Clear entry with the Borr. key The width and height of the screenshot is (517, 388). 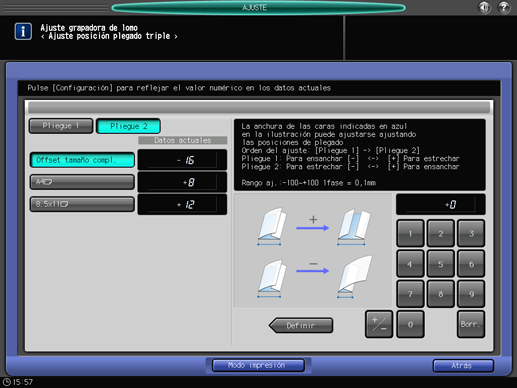pos(471,324)
